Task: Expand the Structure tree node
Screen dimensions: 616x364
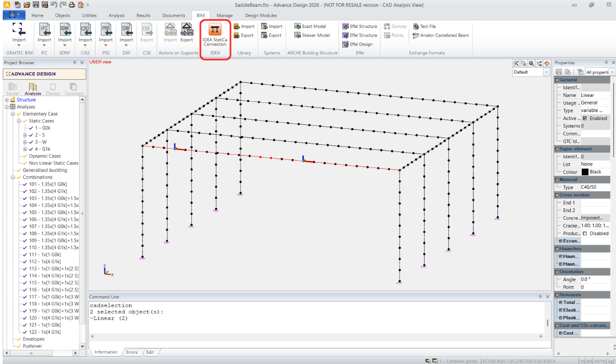Action: [x=7, y=100]
